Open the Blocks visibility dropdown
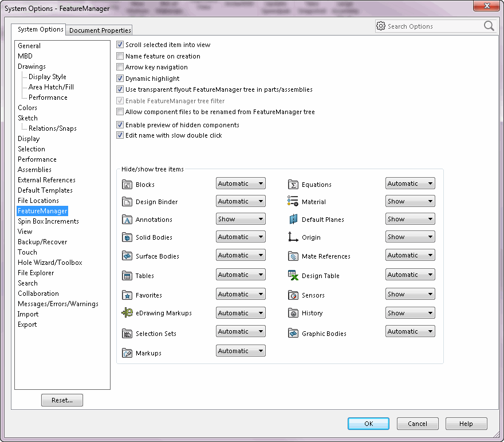The height and width of the screenshot is (442, 504). pos(241,183)
